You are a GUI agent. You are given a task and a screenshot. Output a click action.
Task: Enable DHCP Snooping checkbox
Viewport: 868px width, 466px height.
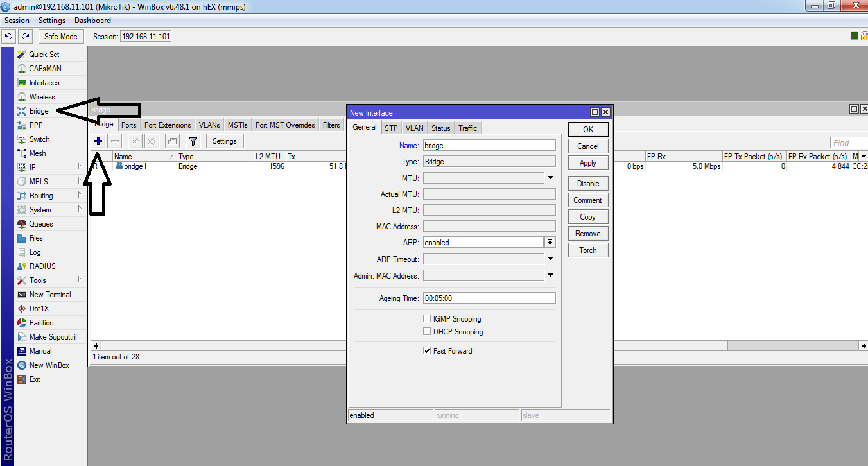[x=427, y=332]
